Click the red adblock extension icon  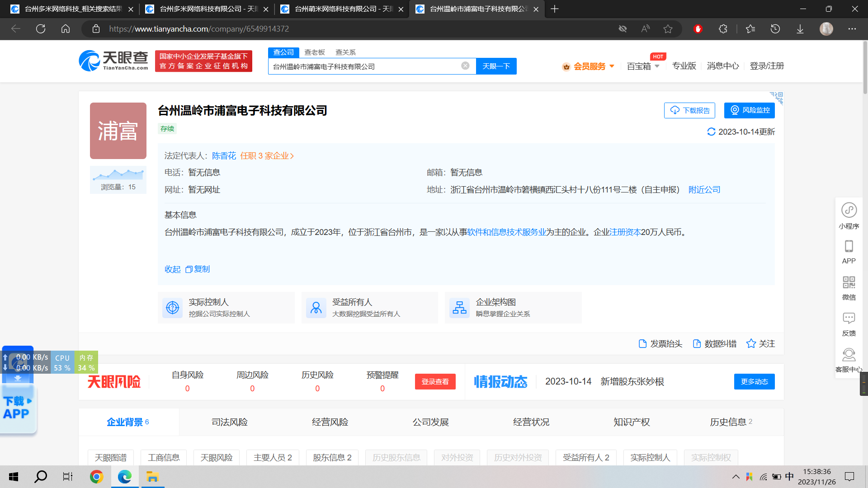coord(698,29)
